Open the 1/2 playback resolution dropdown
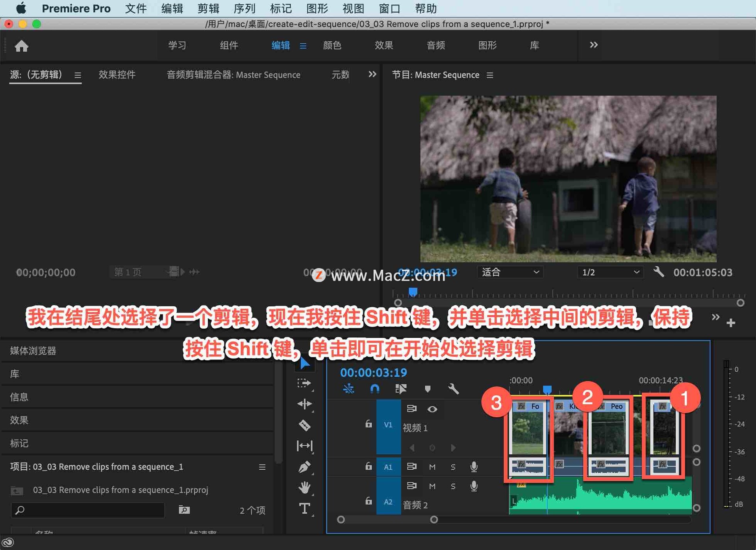Screen dimensions: 756x550 (x=610, y=272)
